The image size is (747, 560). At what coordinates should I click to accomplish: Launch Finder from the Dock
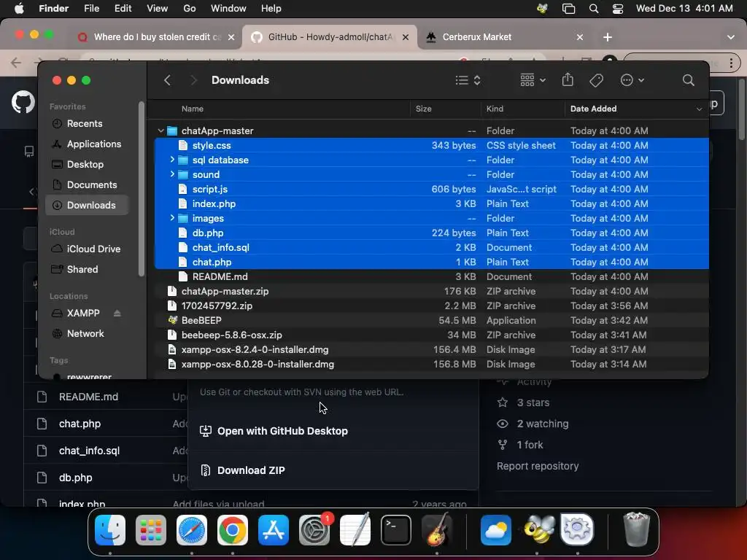pyautogui.click(x=110, y=530)
